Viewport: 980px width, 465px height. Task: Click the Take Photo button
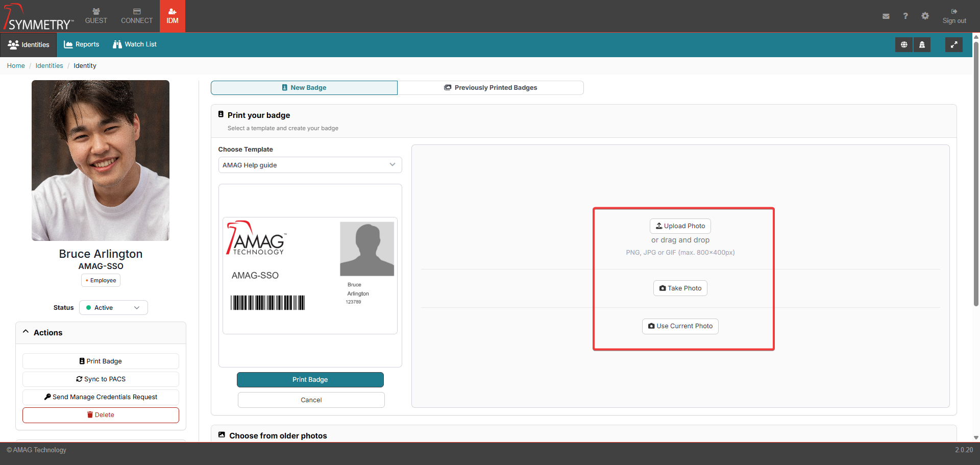coord(680,288)
